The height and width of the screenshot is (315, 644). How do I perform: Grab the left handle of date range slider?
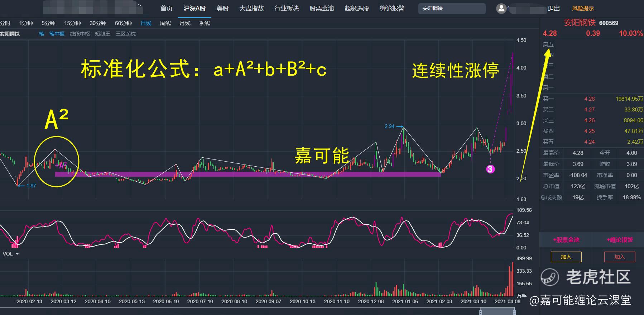(480, 312)
